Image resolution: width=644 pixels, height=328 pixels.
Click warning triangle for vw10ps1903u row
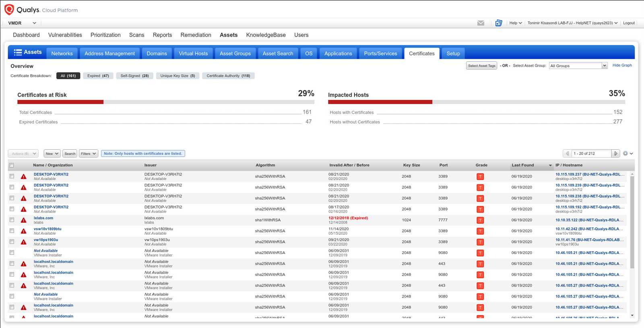pos(24,242)
